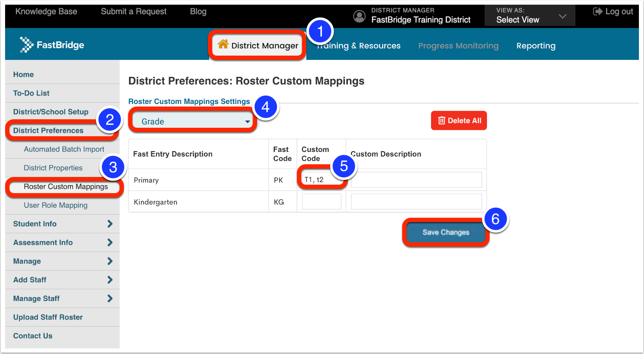Screen dimensions: 644x354
Task: Open Automated Batch Import
Action: (x=64, y=149)
